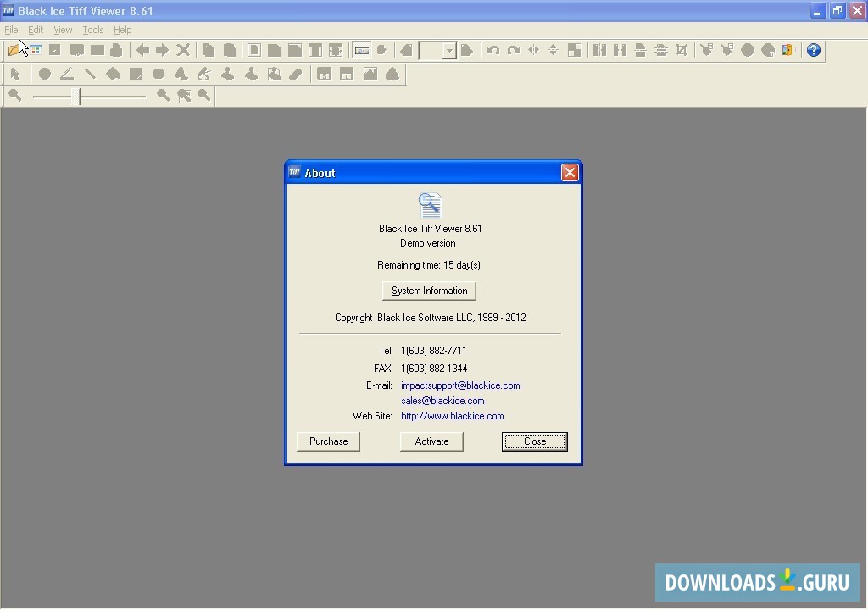Open the page number dropdown arrow
Image resolution: width=868 pixels, height=610 pixels.
pyautogui.click(x=449, y=51)
